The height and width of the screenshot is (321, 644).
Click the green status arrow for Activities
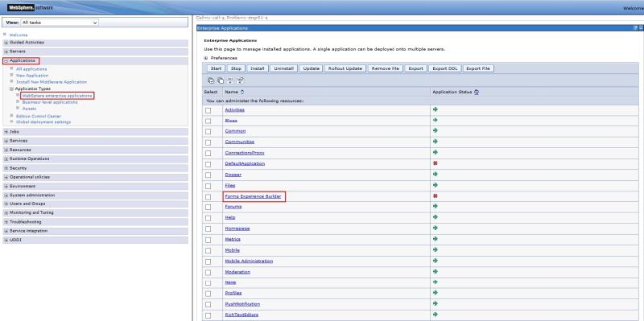click(x=436, y=109)
